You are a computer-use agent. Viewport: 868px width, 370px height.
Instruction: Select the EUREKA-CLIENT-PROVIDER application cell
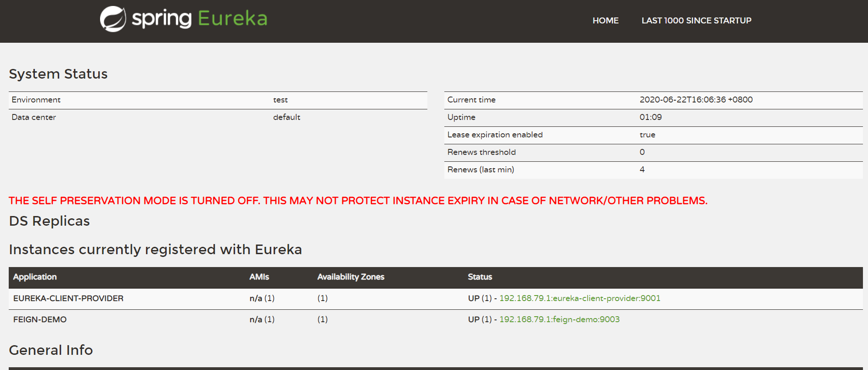coord(68,298)
